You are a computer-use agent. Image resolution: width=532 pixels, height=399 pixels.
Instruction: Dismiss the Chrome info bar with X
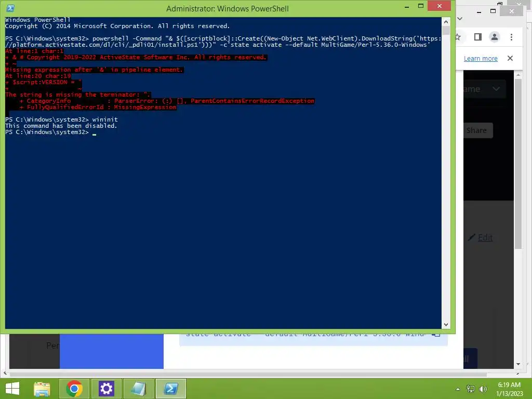tap(510, 58)
